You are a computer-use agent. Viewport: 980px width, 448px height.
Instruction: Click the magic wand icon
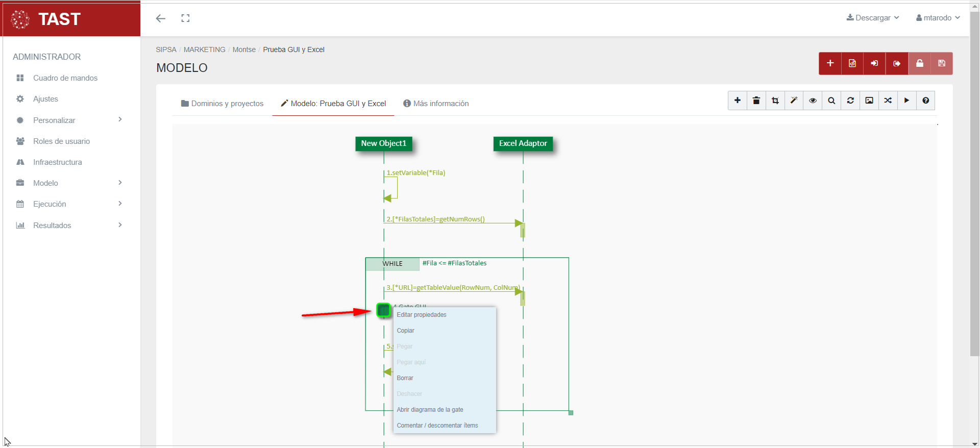click(794, 101)
